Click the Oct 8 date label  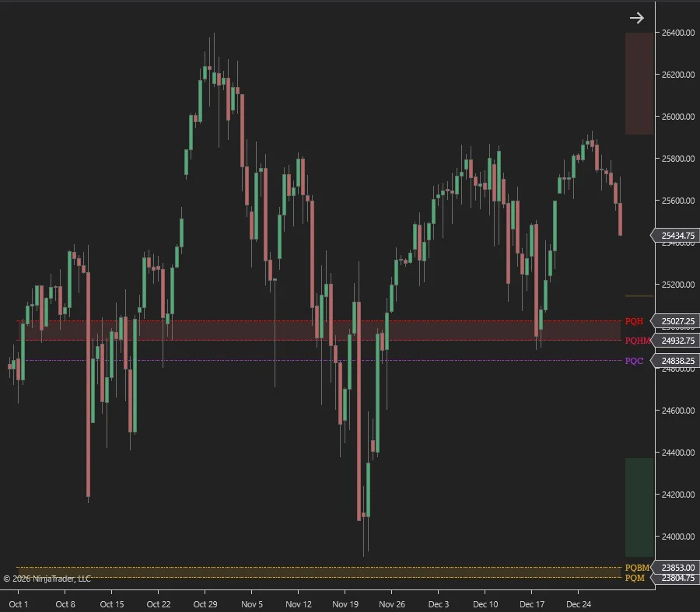click(65, 604)
